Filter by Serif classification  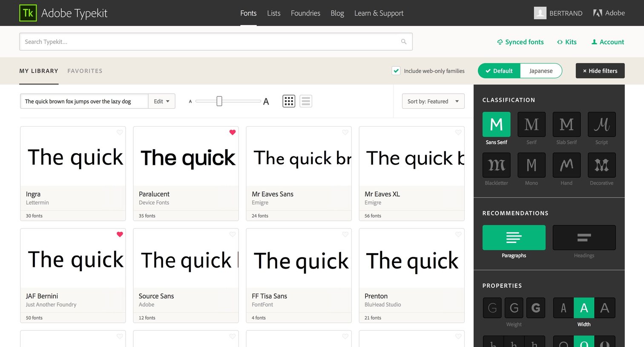click(532, 124)
